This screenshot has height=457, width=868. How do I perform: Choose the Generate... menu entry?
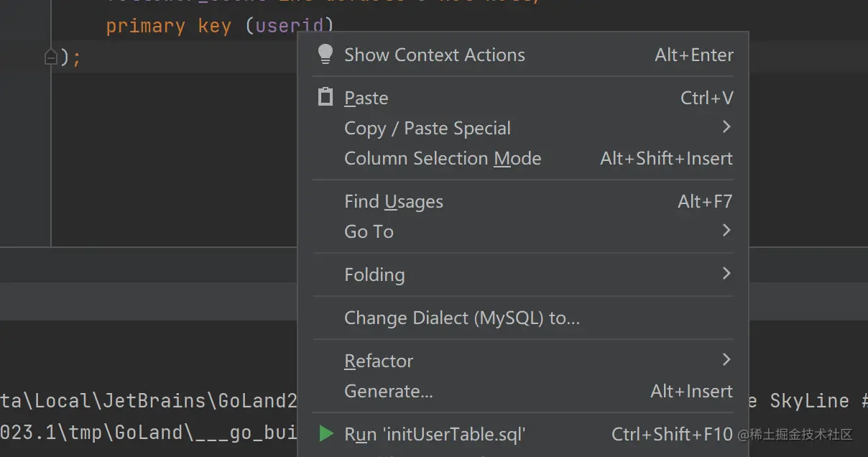pyautogui.click(x=389, y=392)
